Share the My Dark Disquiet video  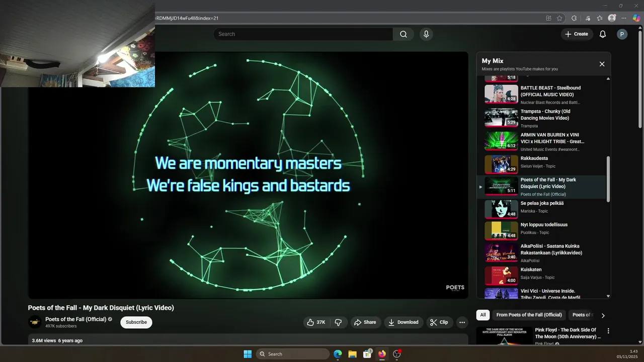[x=365, y=322]
